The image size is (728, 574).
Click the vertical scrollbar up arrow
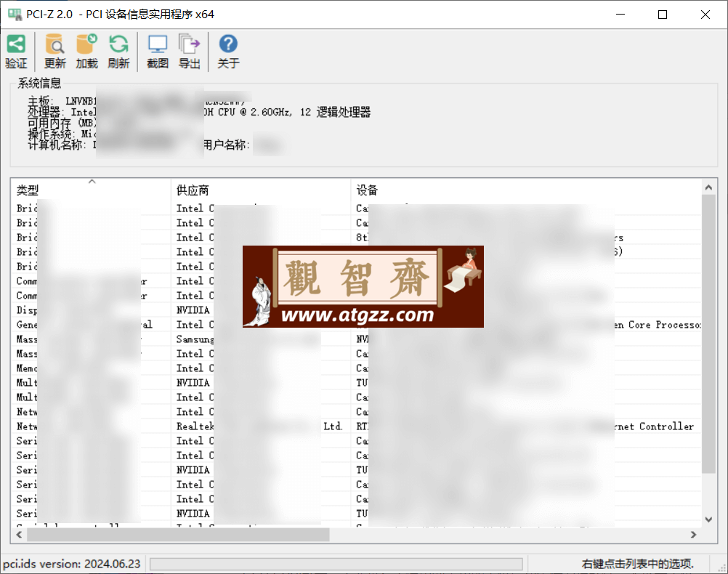point(708,187)
